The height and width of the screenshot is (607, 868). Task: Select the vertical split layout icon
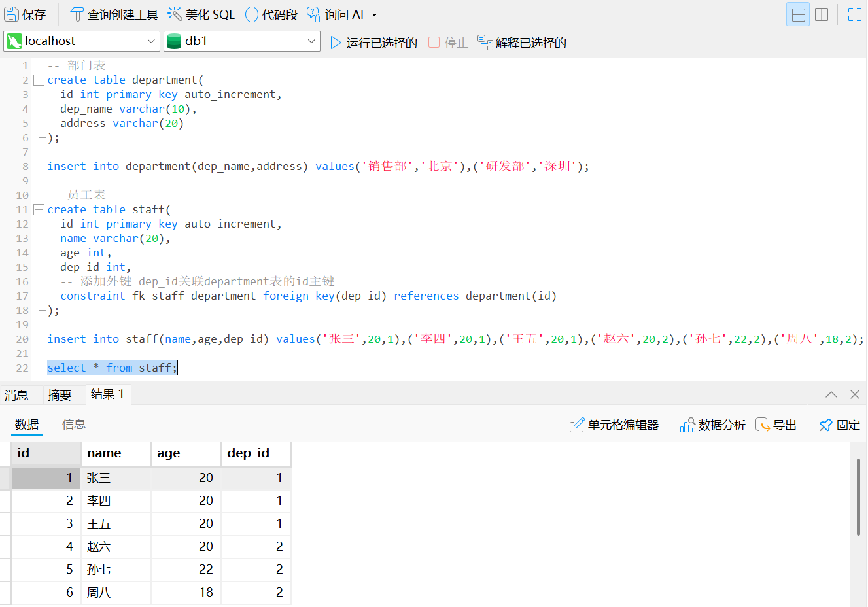[822, 14]
